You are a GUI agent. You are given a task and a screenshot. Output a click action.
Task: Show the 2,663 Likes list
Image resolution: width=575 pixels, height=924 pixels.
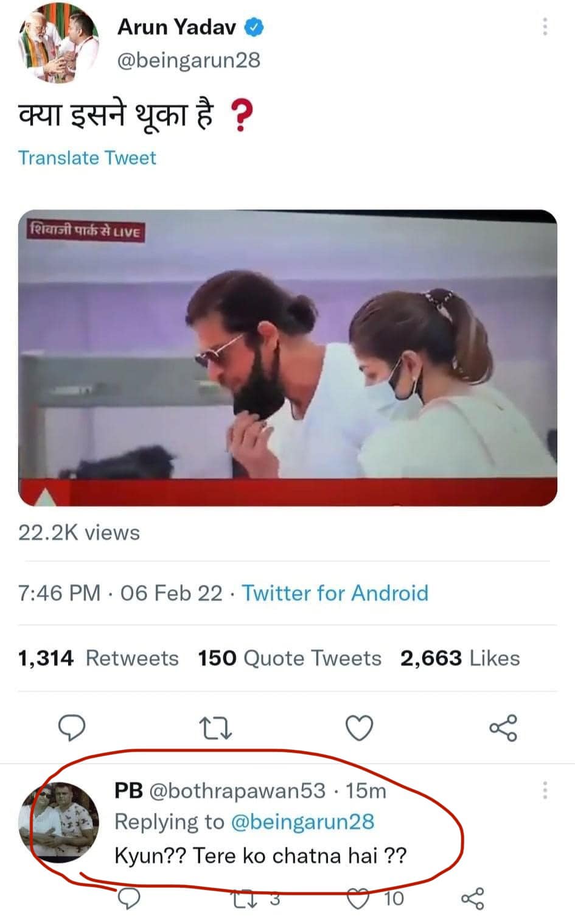tap(460, 658)
